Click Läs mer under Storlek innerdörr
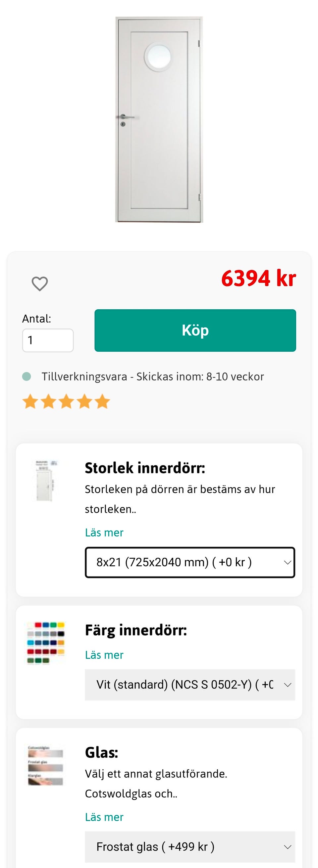 click(x=104, y=533)
